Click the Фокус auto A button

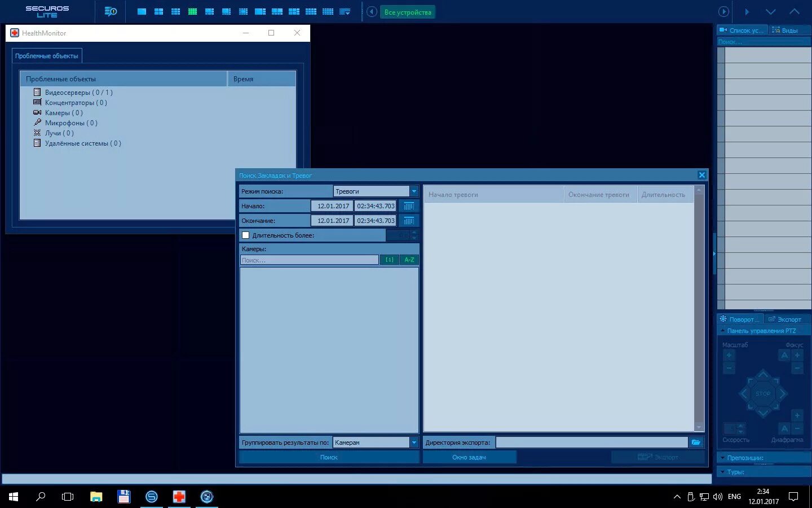pyautogui.click(x=784, y=356)
